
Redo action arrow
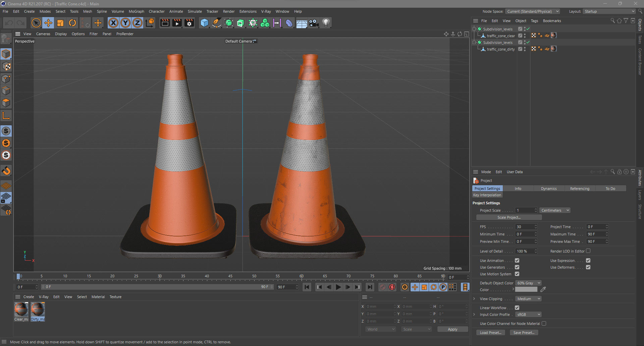(21, 23)
